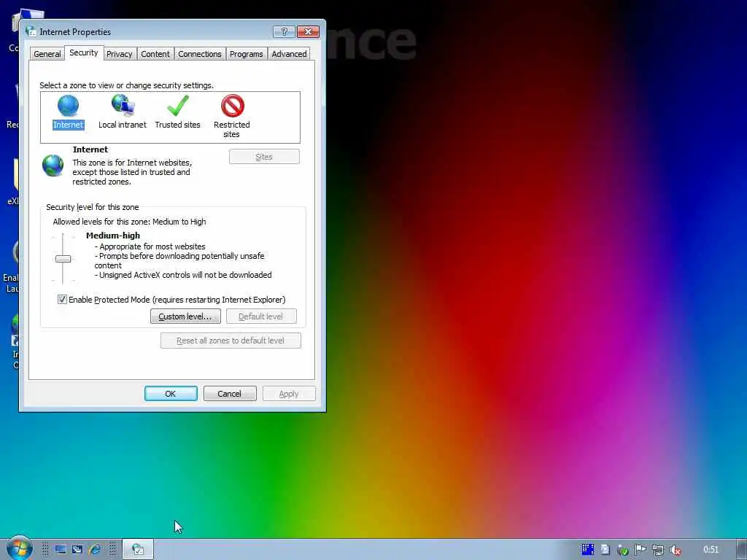
Task: Switch to the Advanced tab
Action: pos(289,54)
